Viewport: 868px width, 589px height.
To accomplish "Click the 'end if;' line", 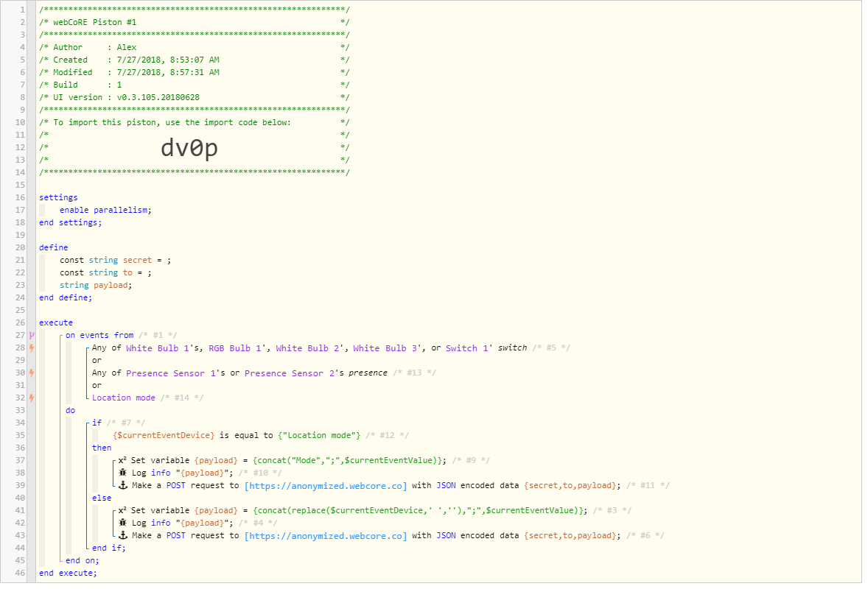I will (x=108, y=548).
